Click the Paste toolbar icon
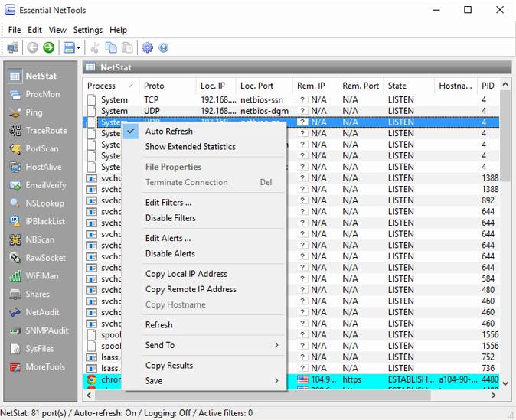The image size is (516, 420). pyautogui.click(x=127, y=47)
